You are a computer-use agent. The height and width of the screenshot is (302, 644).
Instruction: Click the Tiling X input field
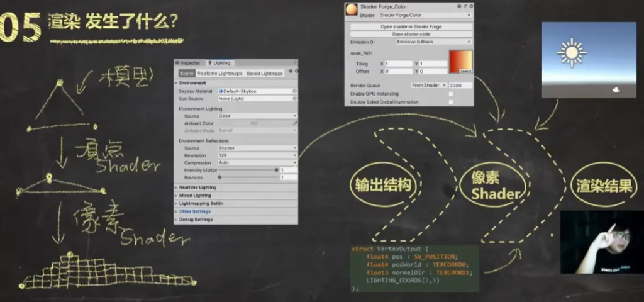point(398,64)
